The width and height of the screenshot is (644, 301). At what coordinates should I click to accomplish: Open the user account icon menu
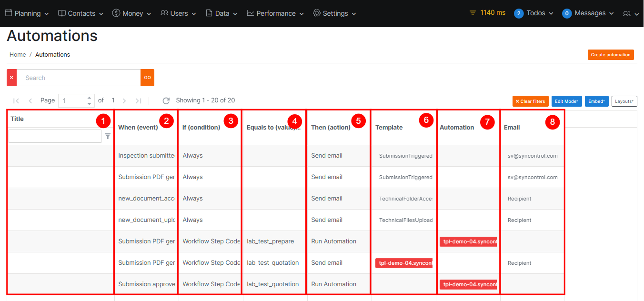630,14
